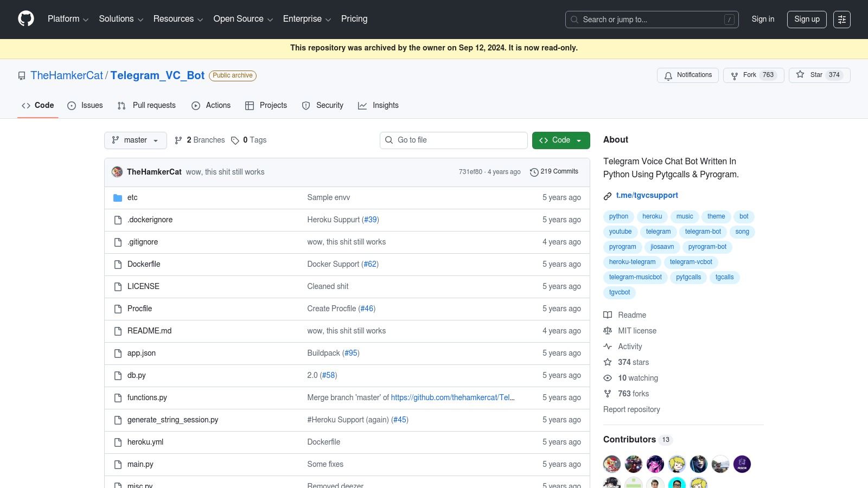868x488 pixels.
Task: Expand the Resources menu
Action: 178,19
